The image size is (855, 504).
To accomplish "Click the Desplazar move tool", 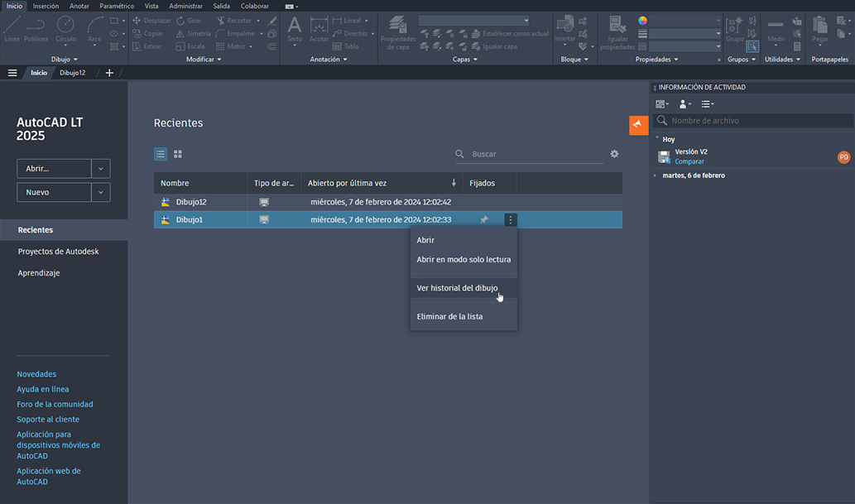I will [x=151, y=21].
